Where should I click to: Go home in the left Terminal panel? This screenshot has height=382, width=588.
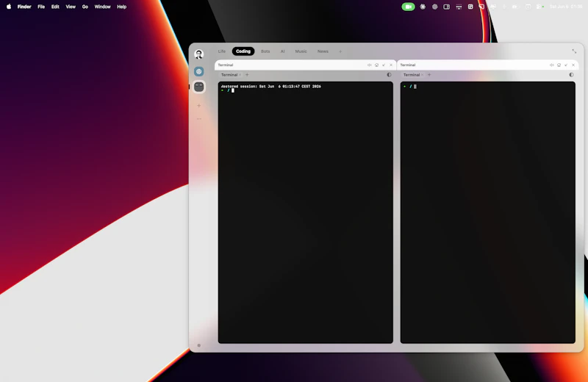click(x=376, y=65)
